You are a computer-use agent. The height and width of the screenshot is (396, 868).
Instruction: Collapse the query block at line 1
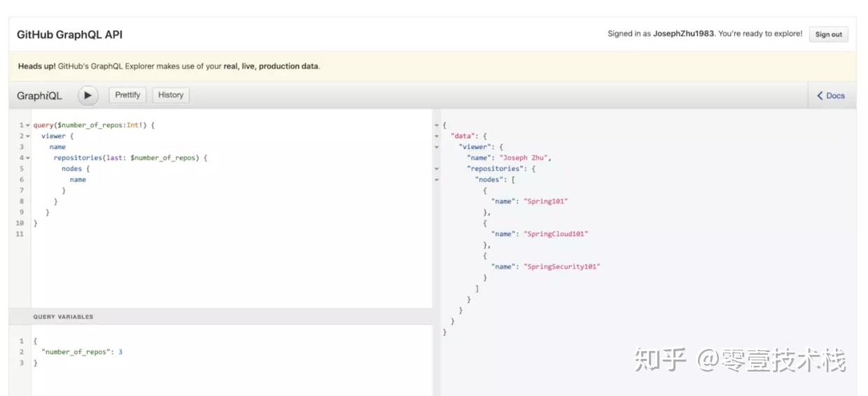(x=28, y=125)
